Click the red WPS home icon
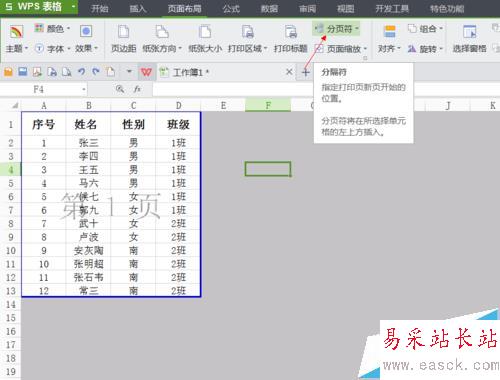Screen dimensions: 500x380 pyautogui.click(x=146, y=72)
